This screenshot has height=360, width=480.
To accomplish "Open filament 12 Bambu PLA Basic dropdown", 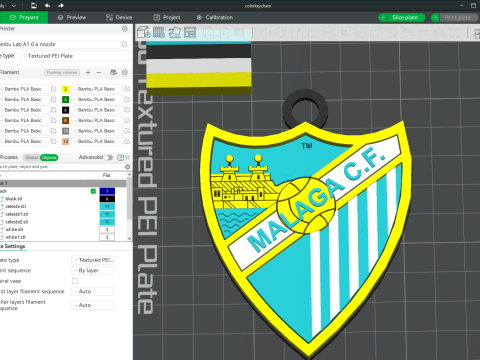I will point(97,141).
